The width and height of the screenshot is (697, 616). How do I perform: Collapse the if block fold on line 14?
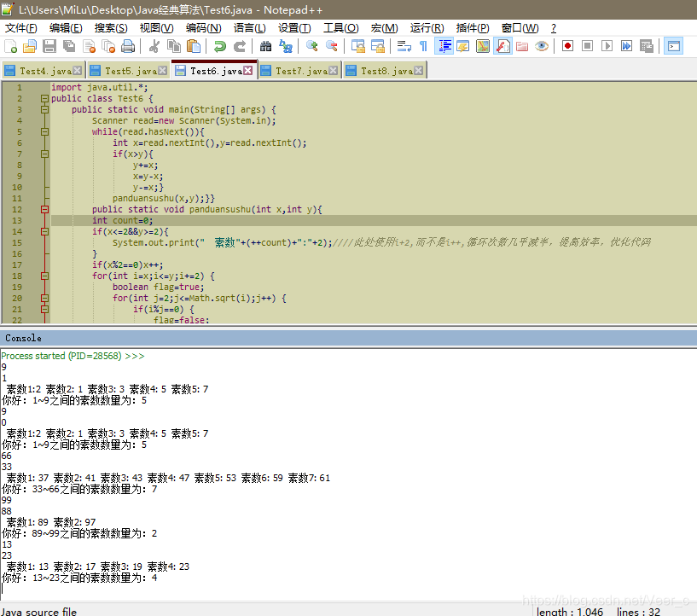[44, 231]
